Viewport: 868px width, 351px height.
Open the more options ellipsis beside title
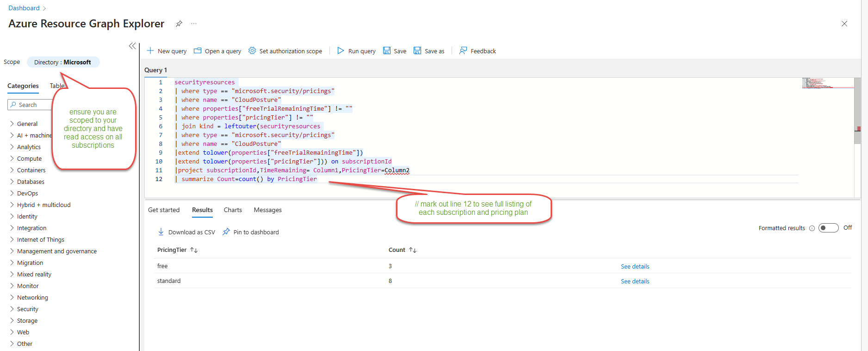[194, 24]
